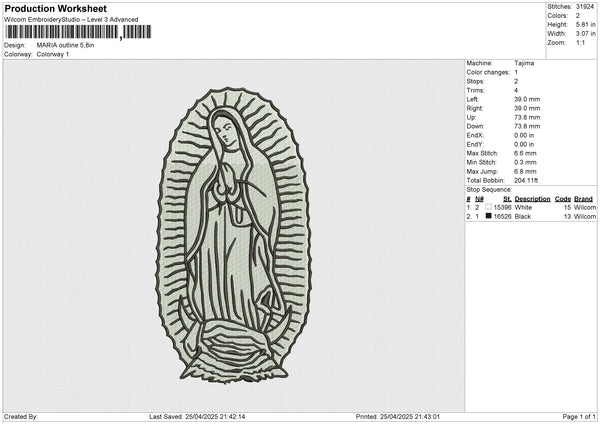Click the Last Saved timestamp in footer

click(x=197, y=416)
